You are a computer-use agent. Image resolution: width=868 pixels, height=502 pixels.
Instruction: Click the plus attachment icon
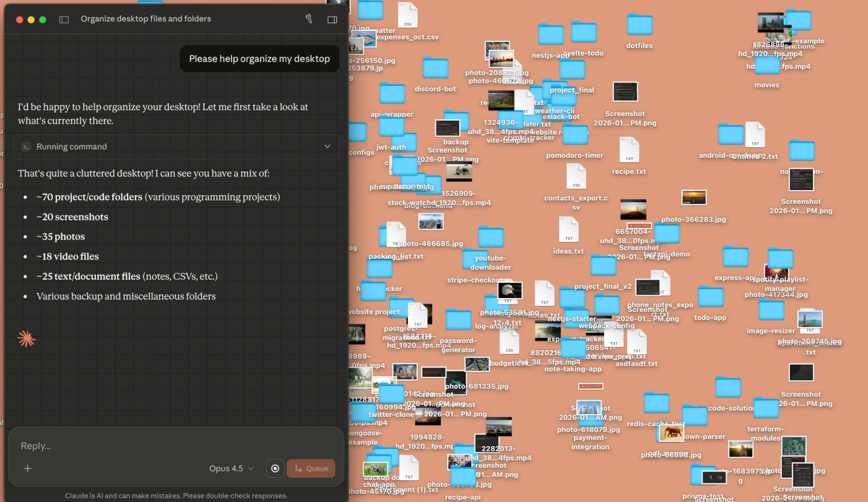(28, 469)
